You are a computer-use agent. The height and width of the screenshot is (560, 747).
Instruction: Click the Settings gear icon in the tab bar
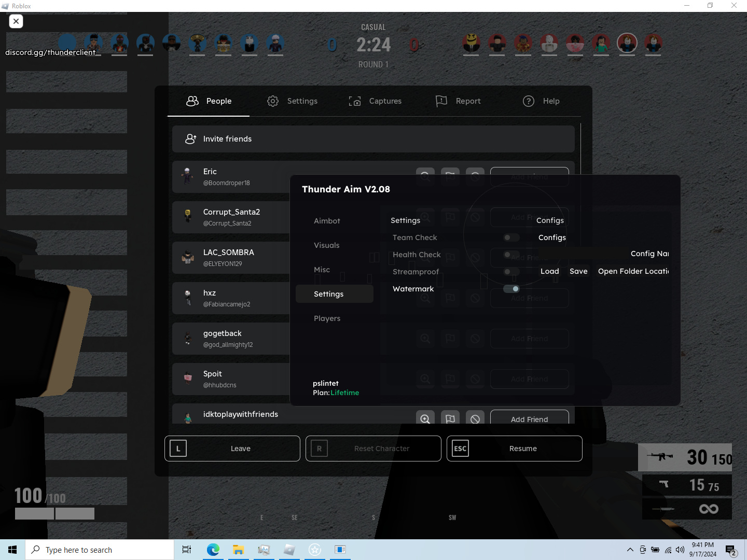point(273,101)
